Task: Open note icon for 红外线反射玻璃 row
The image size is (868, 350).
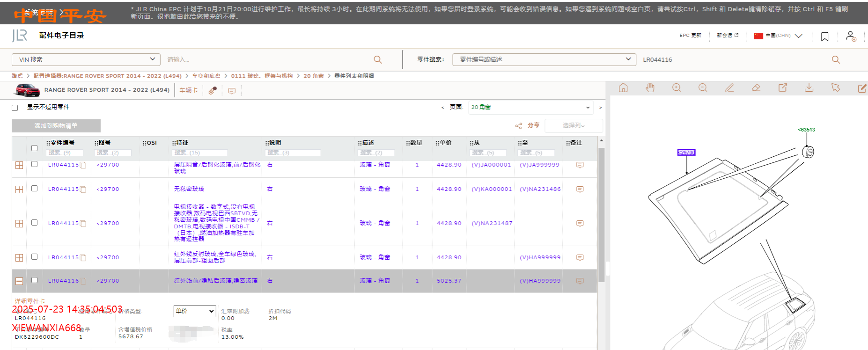Action: point(580,258)
